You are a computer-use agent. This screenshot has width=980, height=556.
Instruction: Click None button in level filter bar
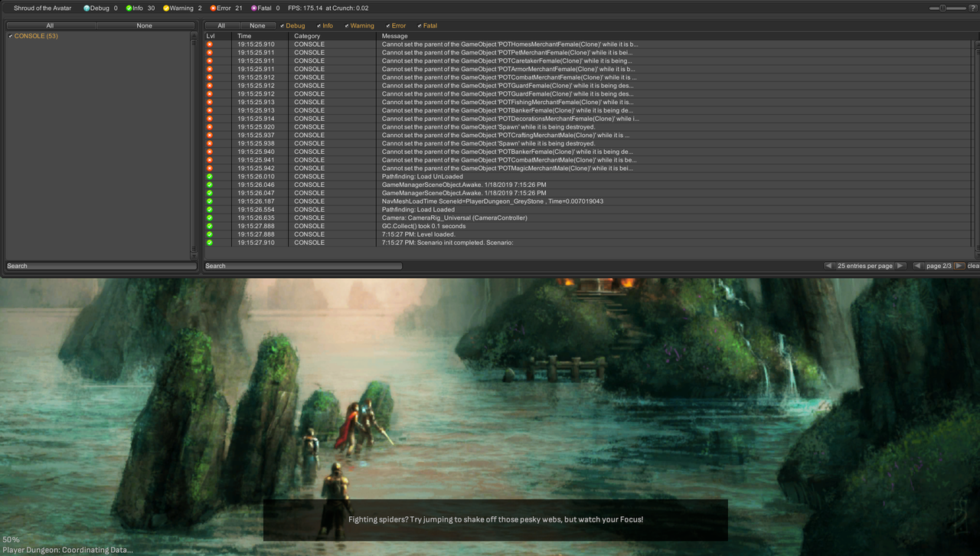[257, 25]
